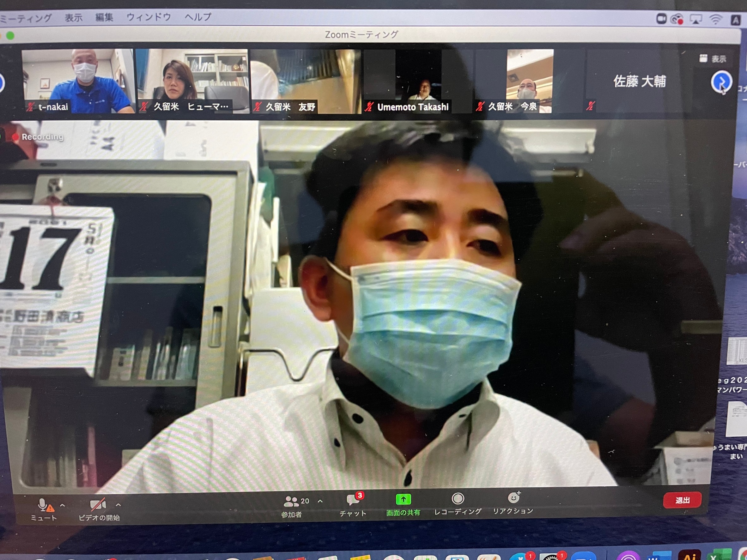The width and height of the screenshot is (747, 560).
Task: Expand video options arrow beside camera
Action: click(x=118, y=505)
